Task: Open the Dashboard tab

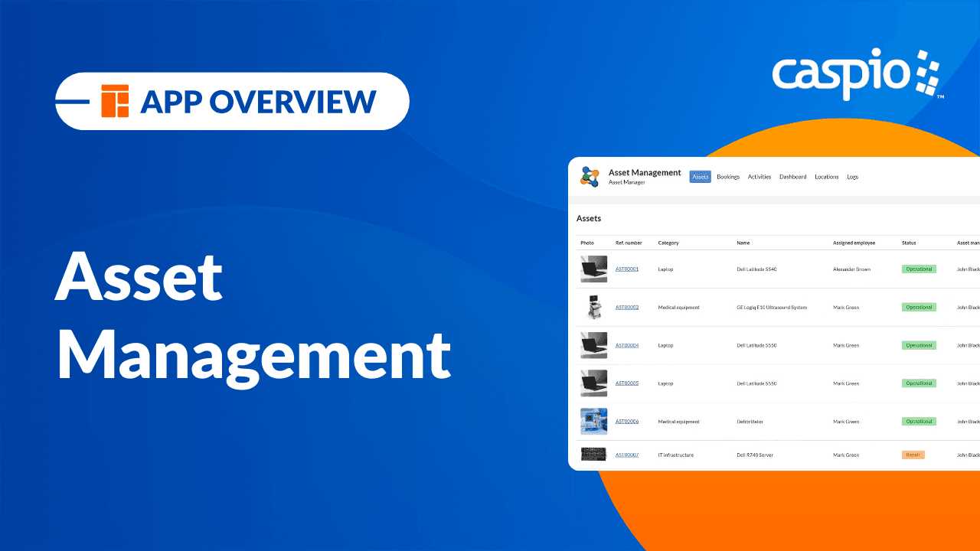Action: click(x=792, y=177)
